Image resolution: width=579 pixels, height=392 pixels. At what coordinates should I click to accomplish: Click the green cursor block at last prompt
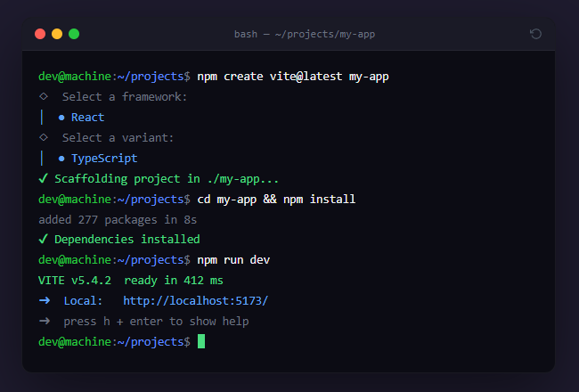pyautogui.click(x=201, y=341)
